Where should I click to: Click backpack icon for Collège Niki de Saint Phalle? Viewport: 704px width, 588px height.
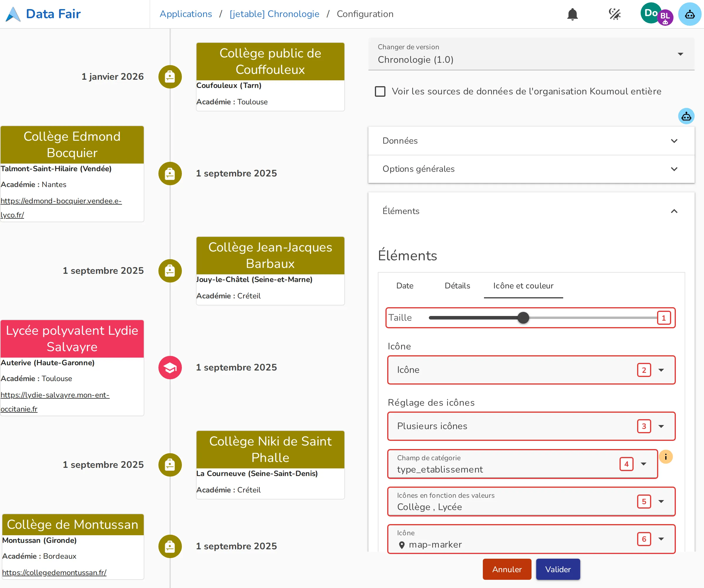tap(170, 465)
